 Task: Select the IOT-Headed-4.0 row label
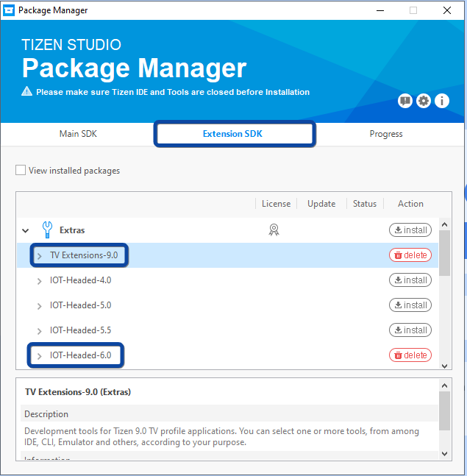[x=80, y=280]
